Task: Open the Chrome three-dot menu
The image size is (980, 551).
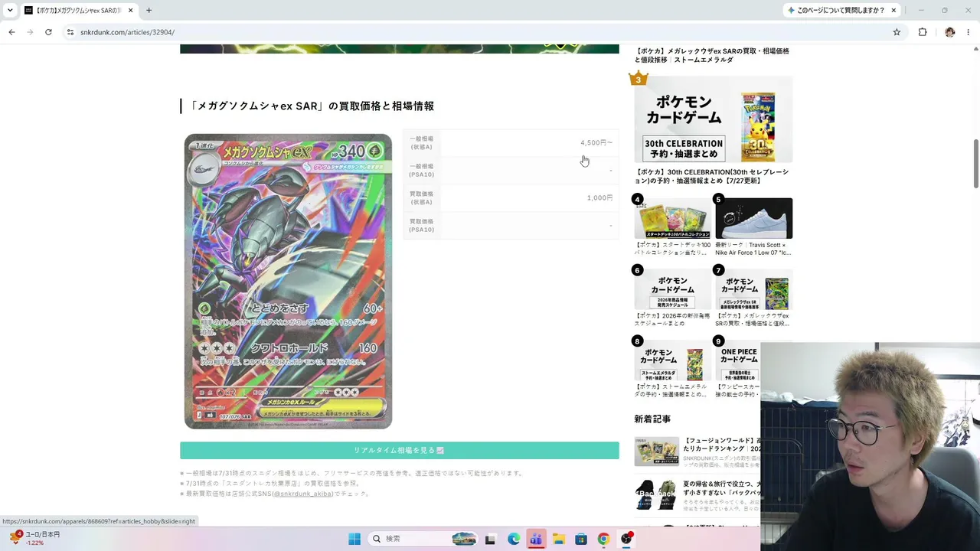Action: (969, 32)
